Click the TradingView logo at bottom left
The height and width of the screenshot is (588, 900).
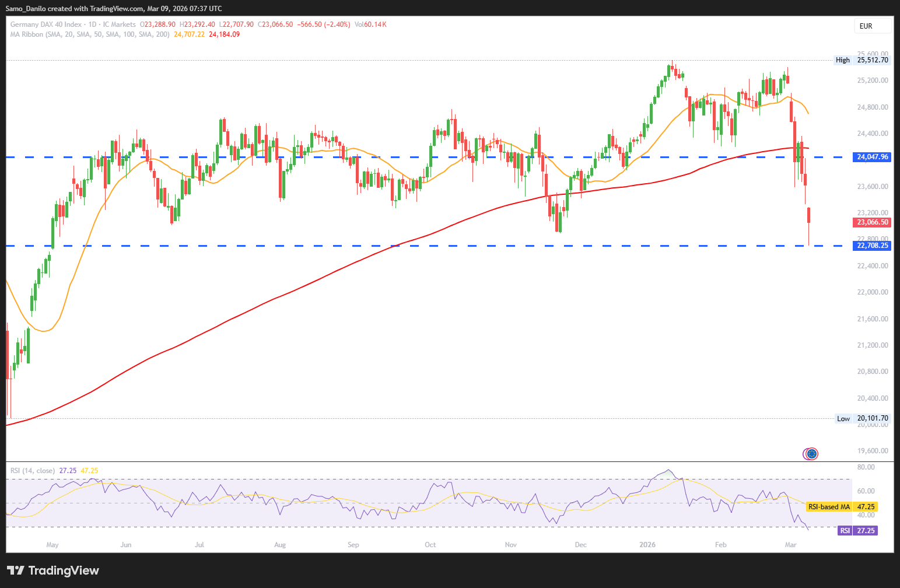click(53, 570)
